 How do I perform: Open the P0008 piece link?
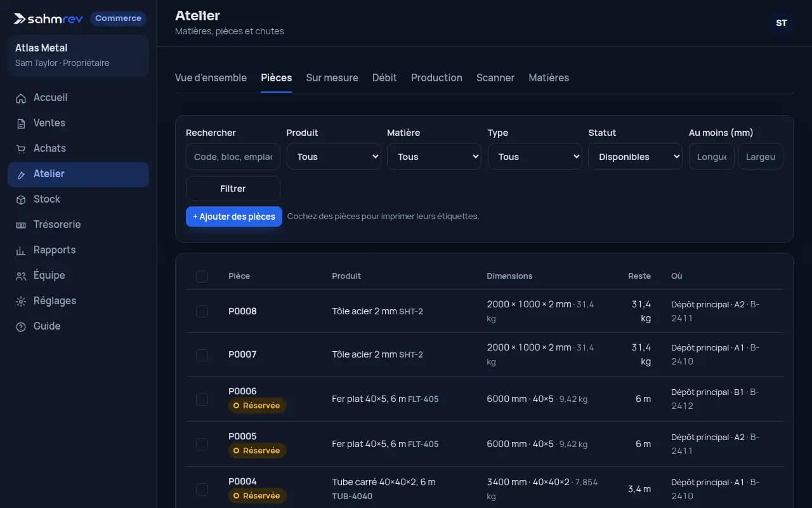click(x=242, y=311)
